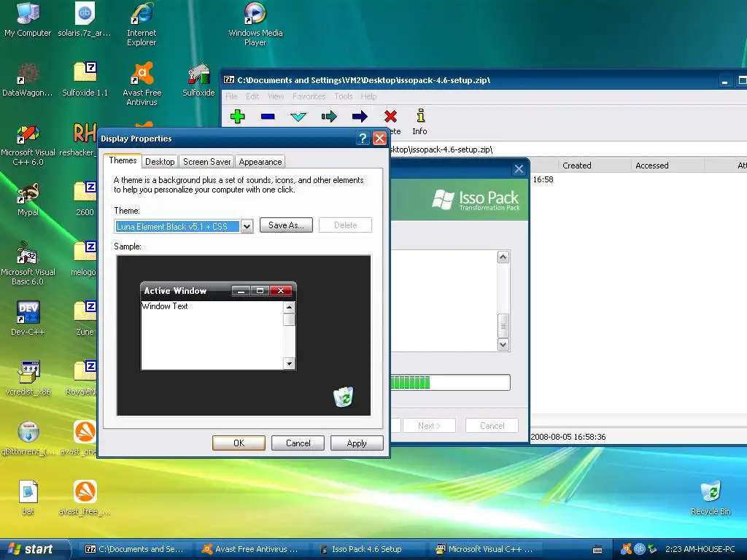
Task: Open the Tools menu in 7-Zip
Action: [344, 96]
